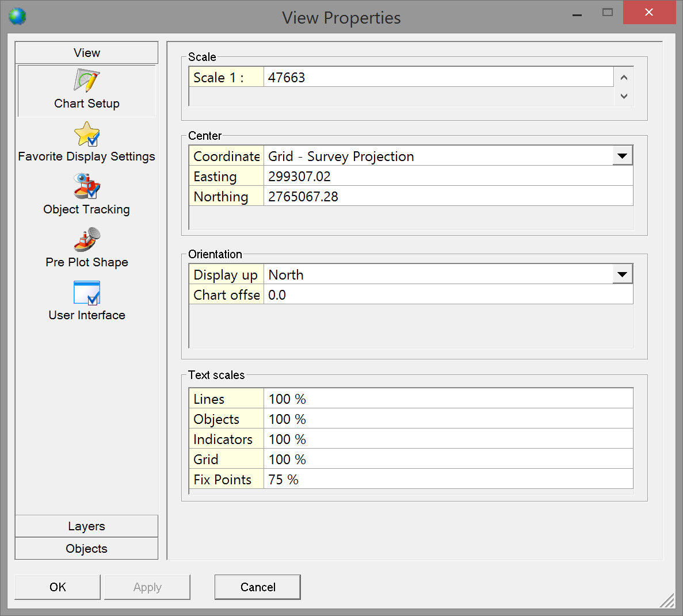The width and height of the screenshot is (683, 616).
Task: Select the View section header
Action: point(86,53)
